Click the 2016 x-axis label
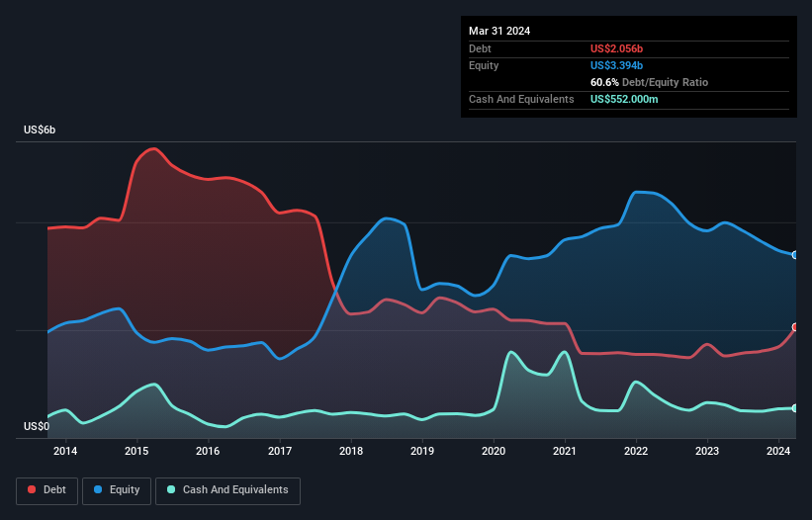 tap(208, 451)
